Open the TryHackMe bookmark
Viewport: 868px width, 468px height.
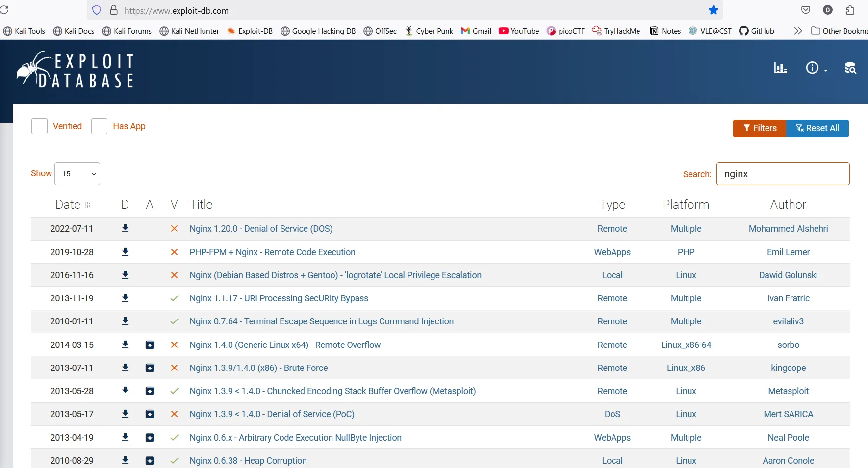(616, 31)
